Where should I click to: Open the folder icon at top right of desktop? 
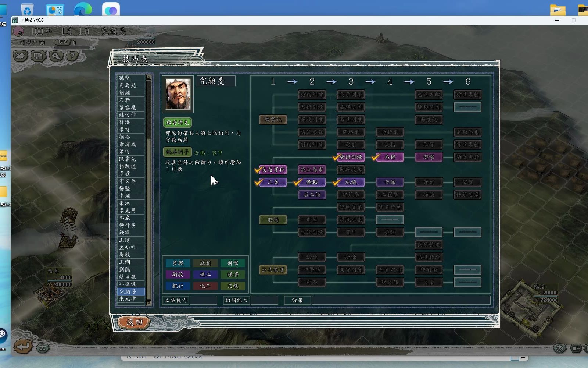pyautogui.click(x=558, y=10)
